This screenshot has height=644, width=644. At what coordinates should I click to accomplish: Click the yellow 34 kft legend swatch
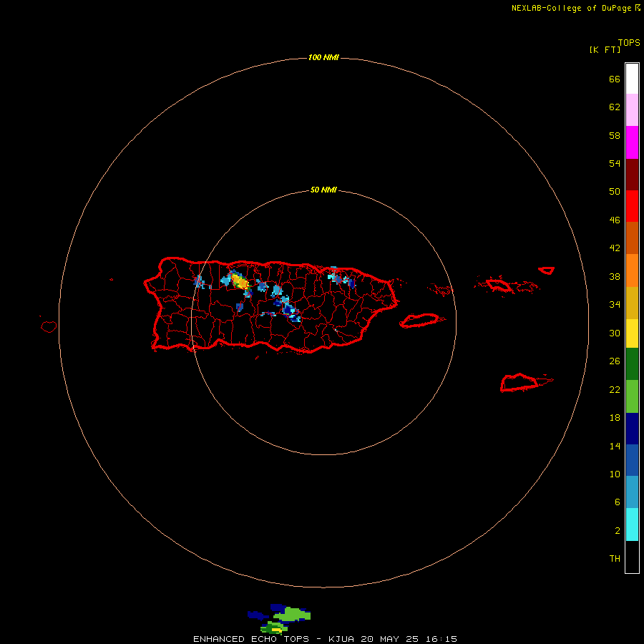[632, 333]
